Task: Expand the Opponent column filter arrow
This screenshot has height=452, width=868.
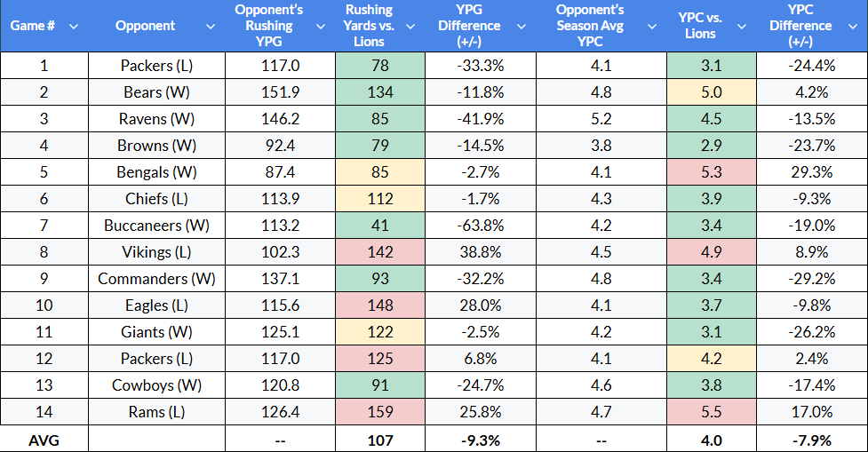Action: [210, 26]
